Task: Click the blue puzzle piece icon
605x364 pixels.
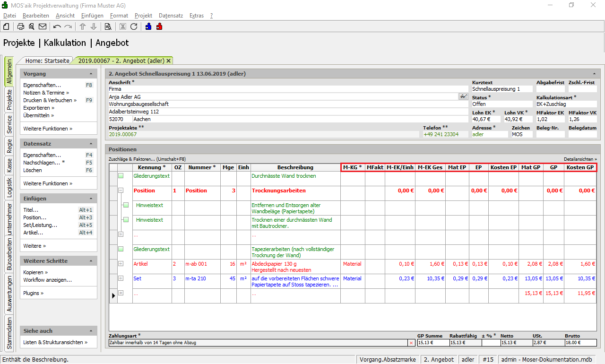Action: coord(148,26)
